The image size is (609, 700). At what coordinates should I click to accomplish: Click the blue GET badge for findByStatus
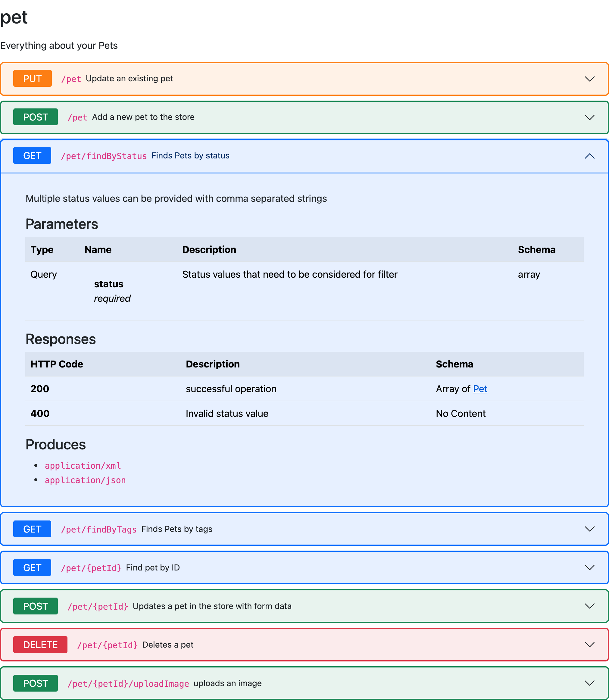[x=32, y=156]
